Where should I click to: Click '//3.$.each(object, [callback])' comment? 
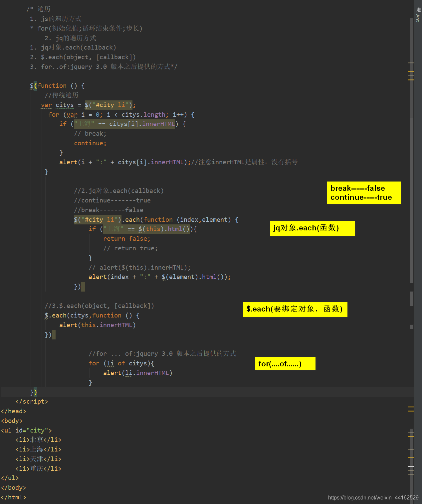pos(100,306)
